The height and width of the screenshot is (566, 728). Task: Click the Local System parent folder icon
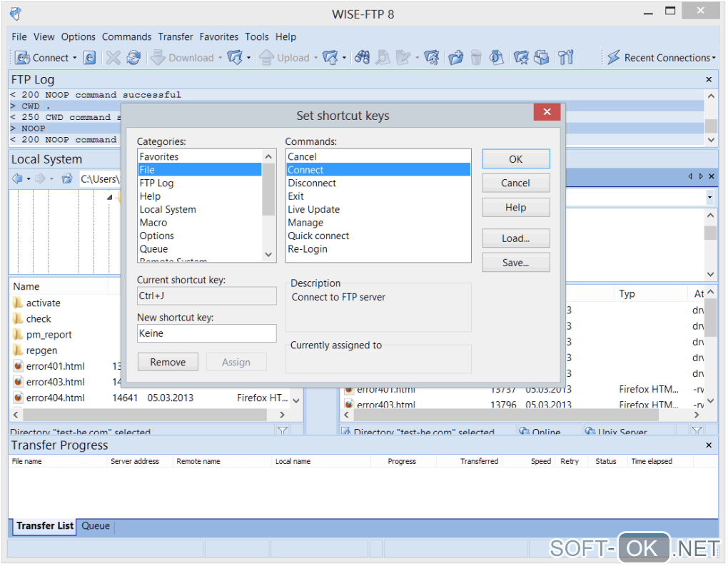67,178
